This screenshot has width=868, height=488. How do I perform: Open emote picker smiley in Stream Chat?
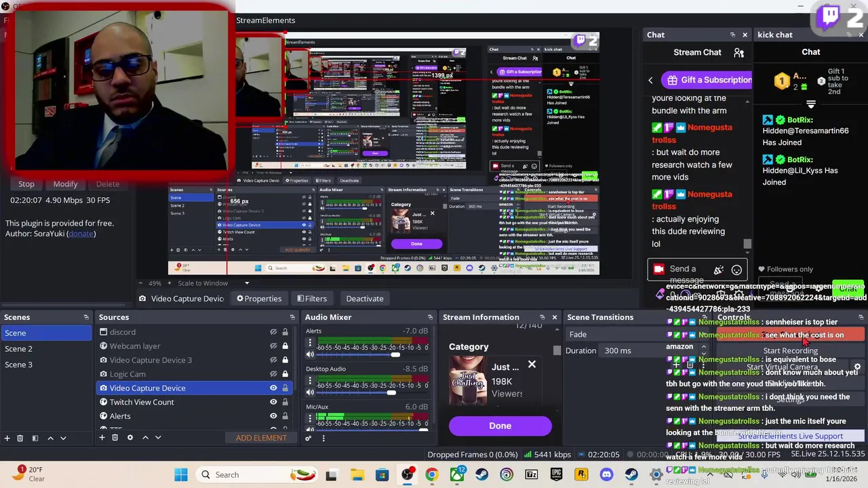click(x=736, y=270)
